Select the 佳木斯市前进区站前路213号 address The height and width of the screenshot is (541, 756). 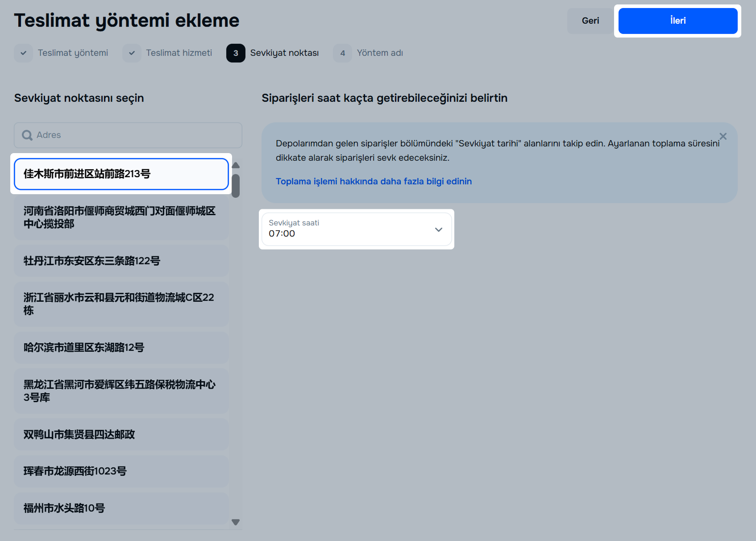121,174
